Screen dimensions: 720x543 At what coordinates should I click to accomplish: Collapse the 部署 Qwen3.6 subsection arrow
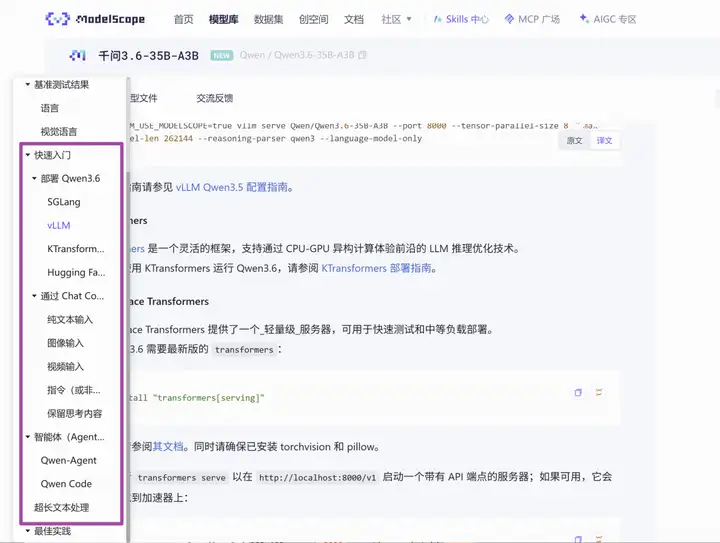(x=34, y=179)
